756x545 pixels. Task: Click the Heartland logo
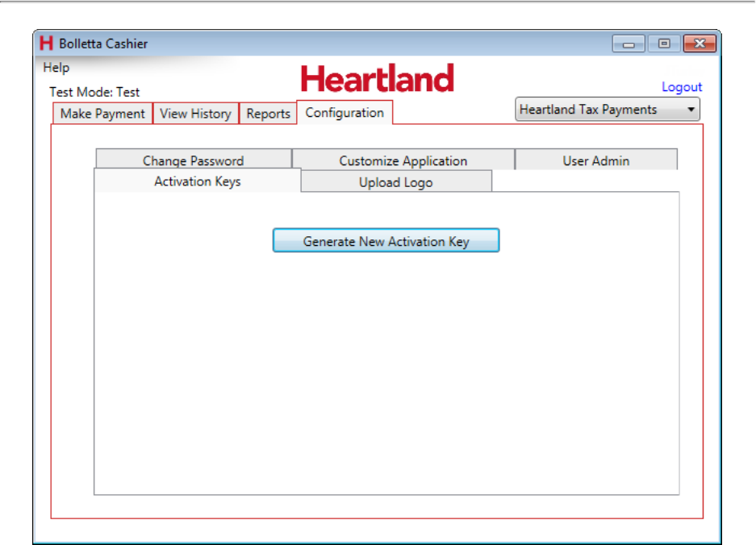point(377,78)
